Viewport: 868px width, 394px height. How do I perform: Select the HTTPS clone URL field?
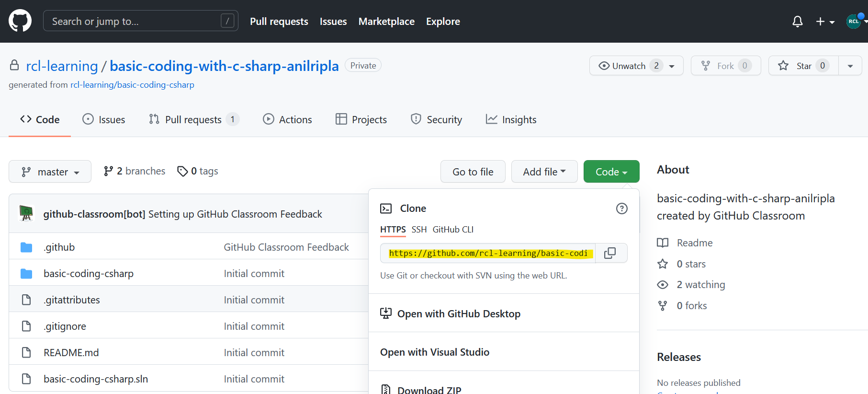[488, 253]
